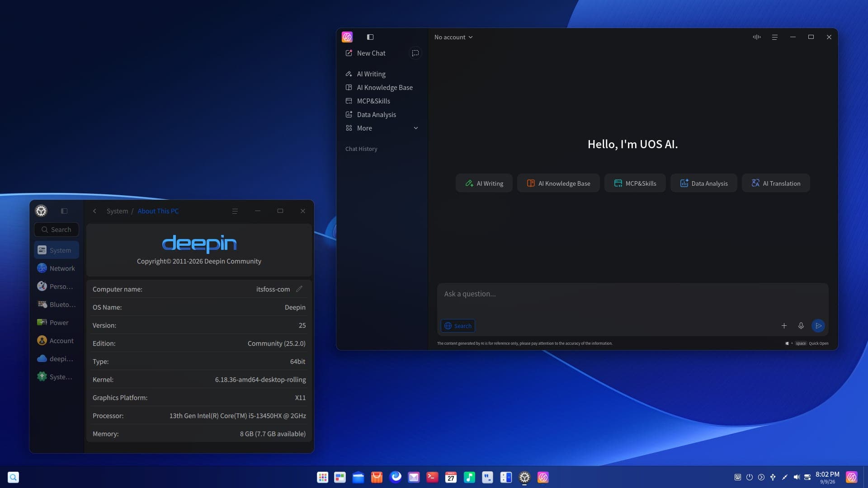The width and height of the screenshot is (868, 488).
Task: Click the screenshot capture icon beside New Chat
Action: click(x=415, y=53)
